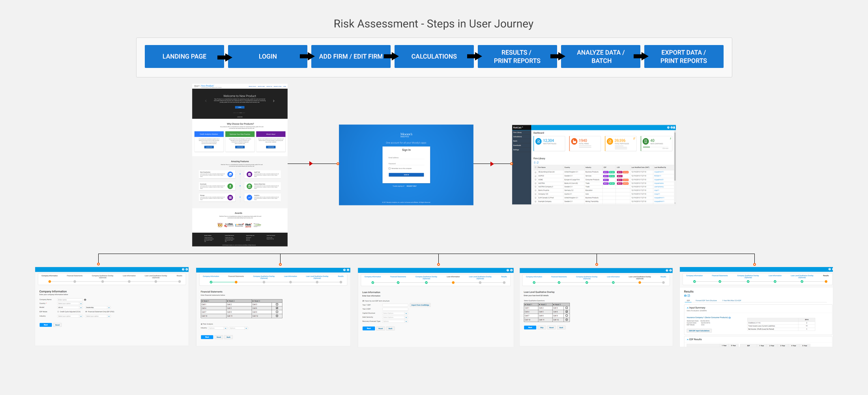Viewport: 868px width, 395px height.
Task: Open first Industry dropdown in Company Information
Action: pyautogui.click(x=70, y=316)
